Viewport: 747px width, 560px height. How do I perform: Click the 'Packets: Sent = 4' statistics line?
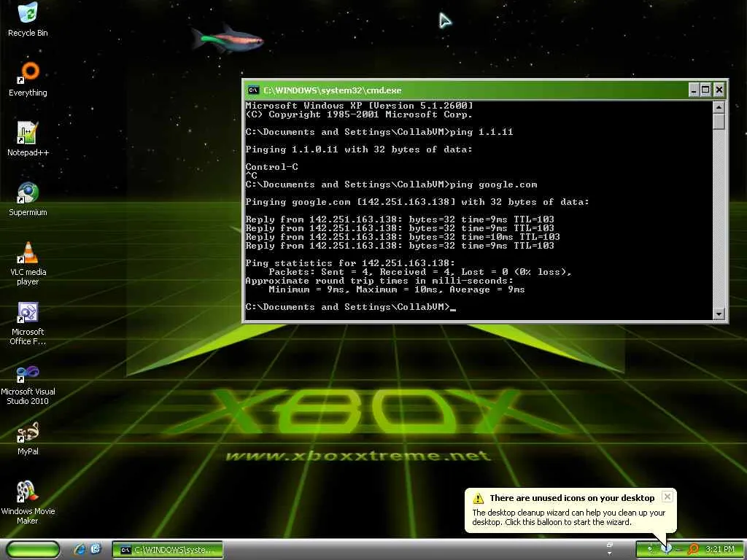pyautogui.click(x=420, y=272)
